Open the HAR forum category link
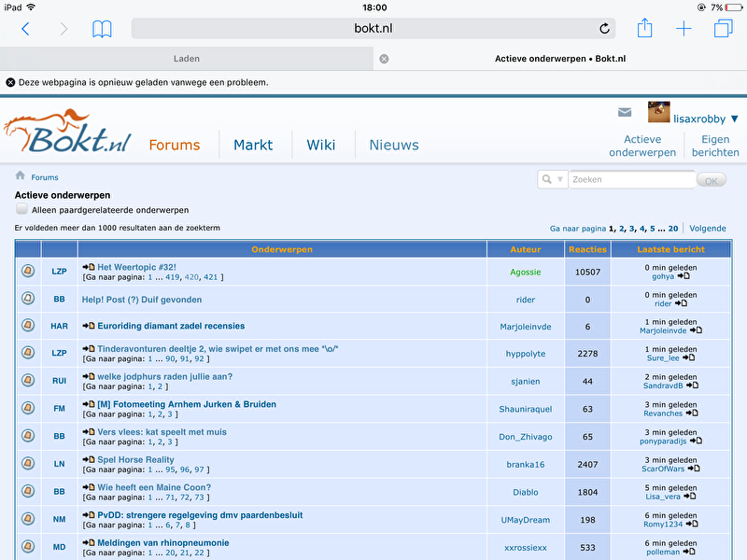 click(x=59, y=326)
